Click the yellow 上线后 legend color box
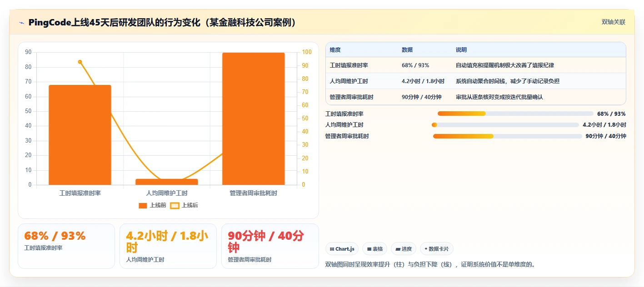 [x=175, y=206]
